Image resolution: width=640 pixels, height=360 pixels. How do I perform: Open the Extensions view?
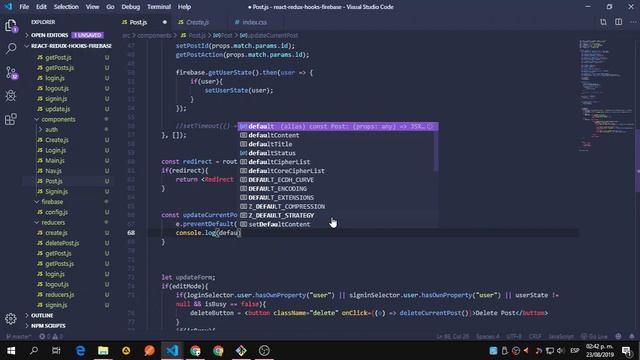point(11,119)
